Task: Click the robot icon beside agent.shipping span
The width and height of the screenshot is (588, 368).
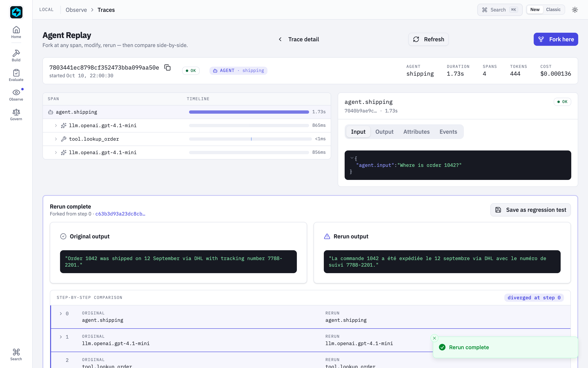Action: pos(51,112)
